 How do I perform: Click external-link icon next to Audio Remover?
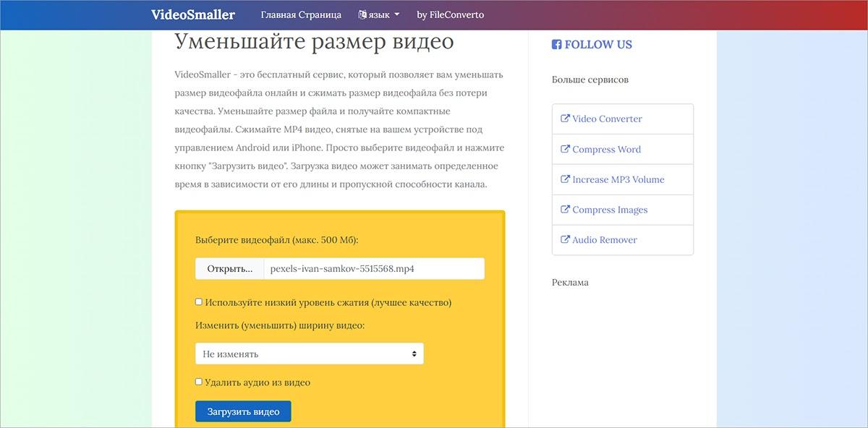(566, 240)
